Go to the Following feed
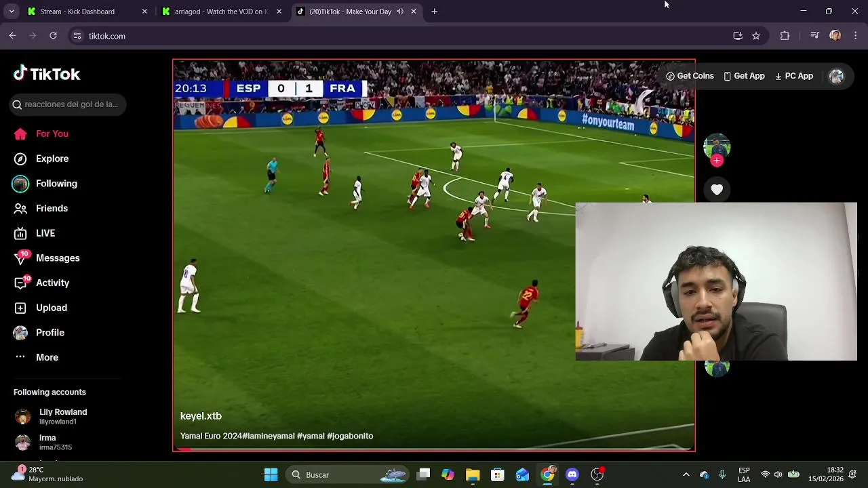Viewport: 868px width, 488px height. pos(45,184)
